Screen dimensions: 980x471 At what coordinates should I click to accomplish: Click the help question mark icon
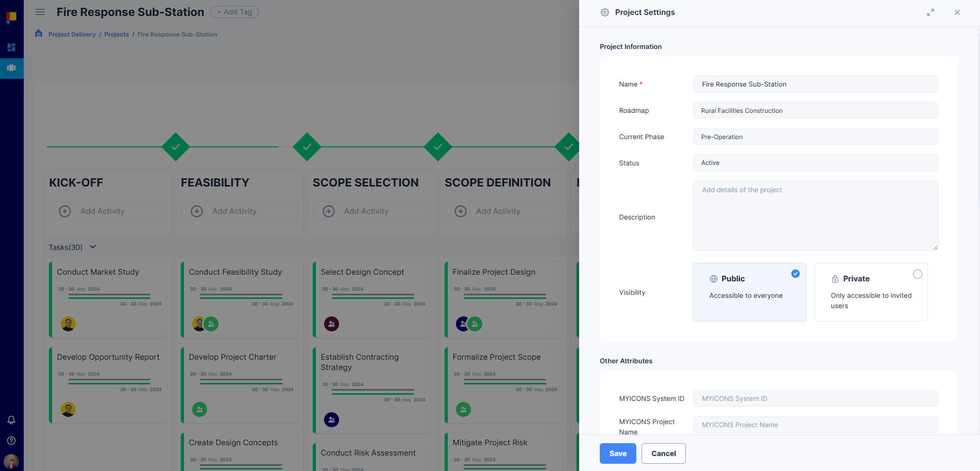(11, 441)
